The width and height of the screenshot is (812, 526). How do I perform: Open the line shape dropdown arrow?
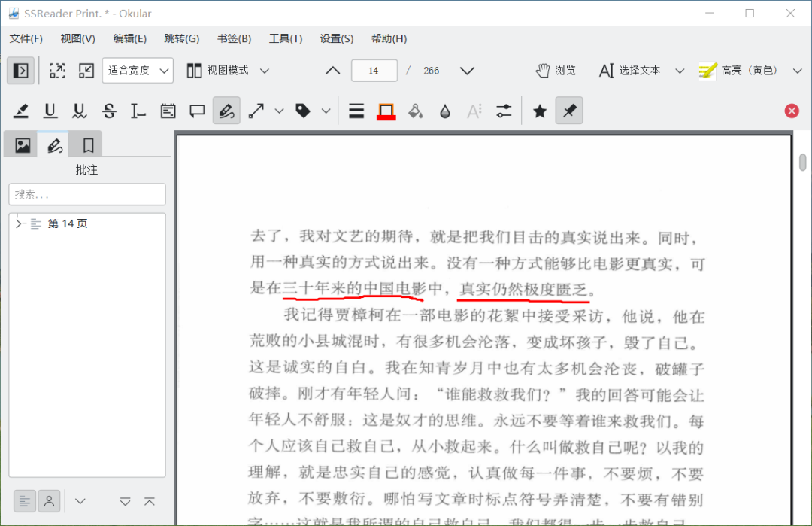tap(279, 111)
